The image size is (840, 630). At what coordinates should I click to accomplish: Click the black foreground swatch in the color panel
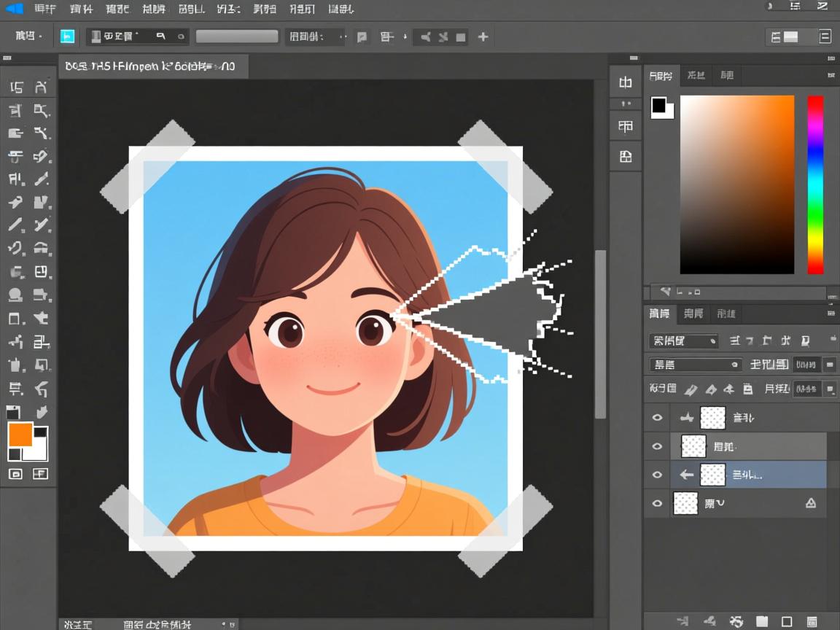point(659,105)
